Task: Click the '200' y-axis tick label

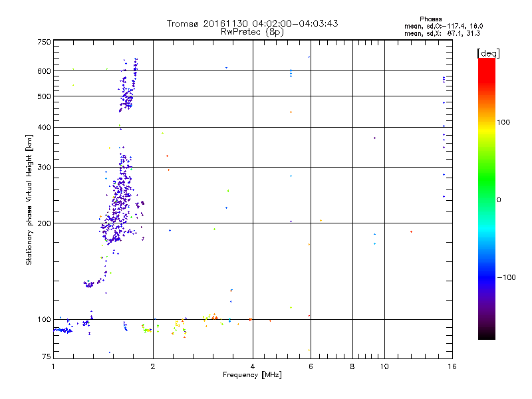Action: 44,223
